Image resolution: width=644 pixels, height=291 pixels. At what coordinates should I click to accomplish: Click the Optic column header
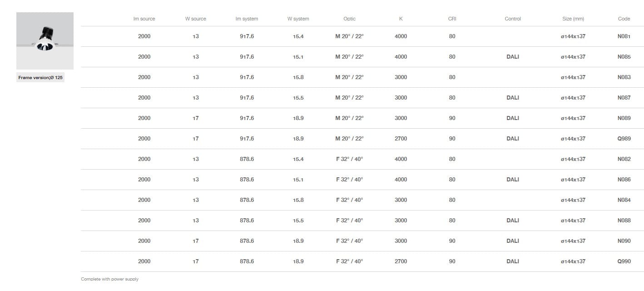(349, 19)
